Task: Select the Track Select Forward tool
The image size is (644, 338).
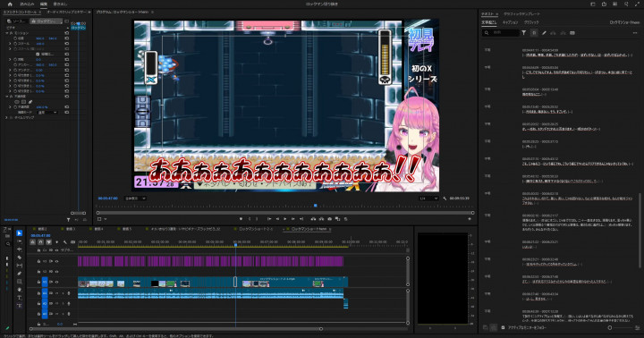Action: (20, 241)
